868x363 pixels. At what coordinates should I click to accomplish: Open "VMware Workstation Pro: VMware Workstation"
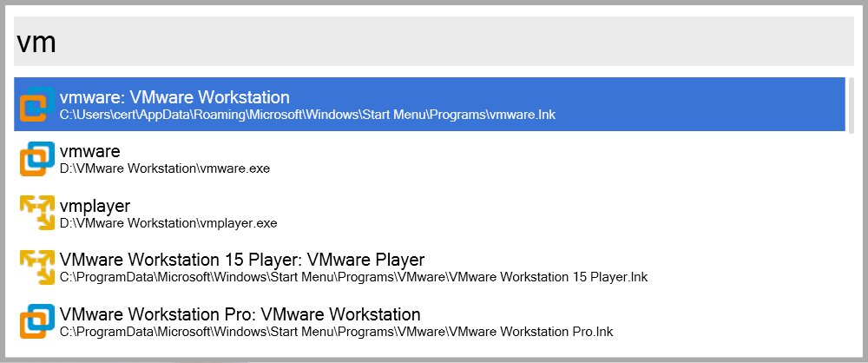[240, 314]
